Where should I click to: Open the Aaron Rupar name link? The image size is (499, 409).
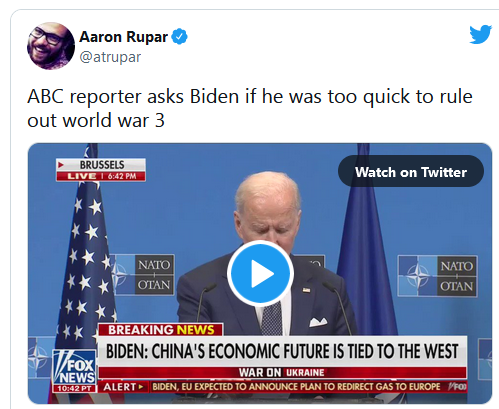pos(123,37)
